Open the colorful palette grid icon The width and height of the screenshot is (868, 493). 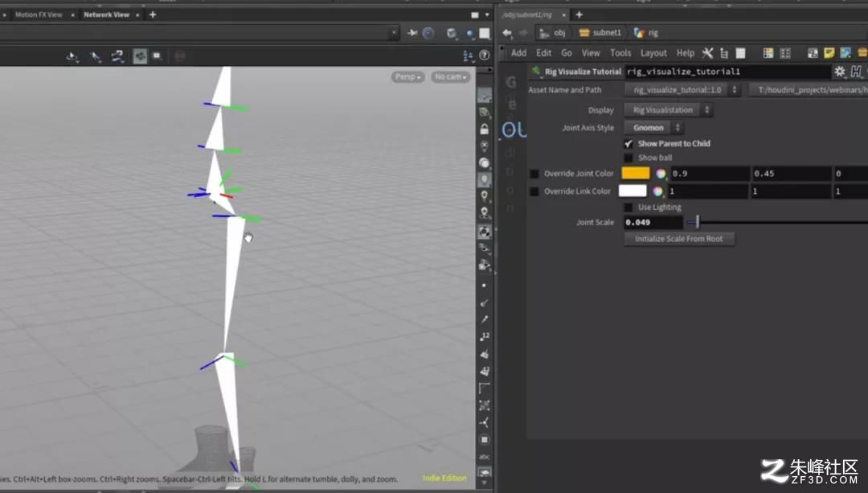(768, 53)
